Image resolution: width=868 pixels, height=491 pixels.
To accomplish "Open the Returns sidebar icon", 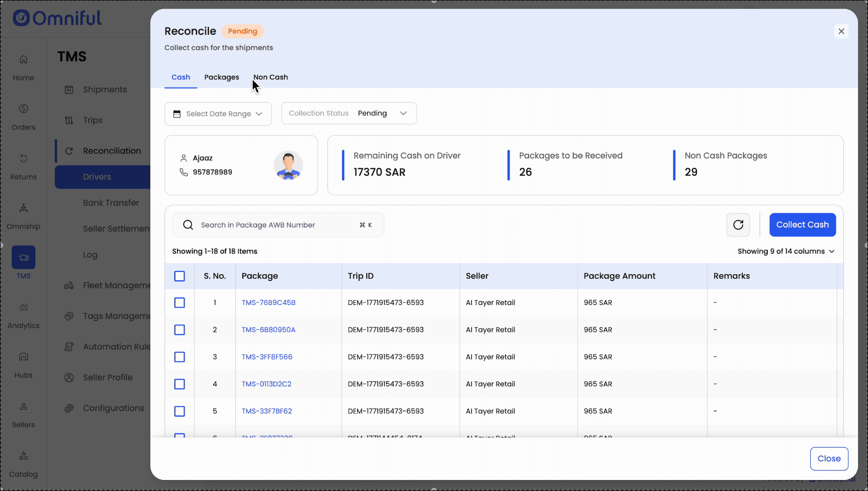I will [23, 158].
